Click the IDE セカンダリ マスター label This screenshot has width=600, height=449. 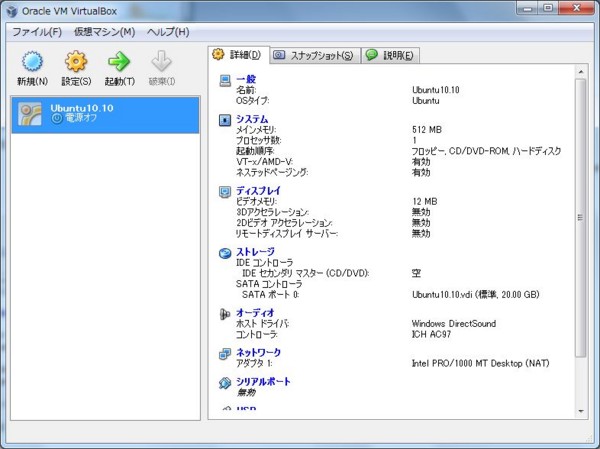coord(306,274)
